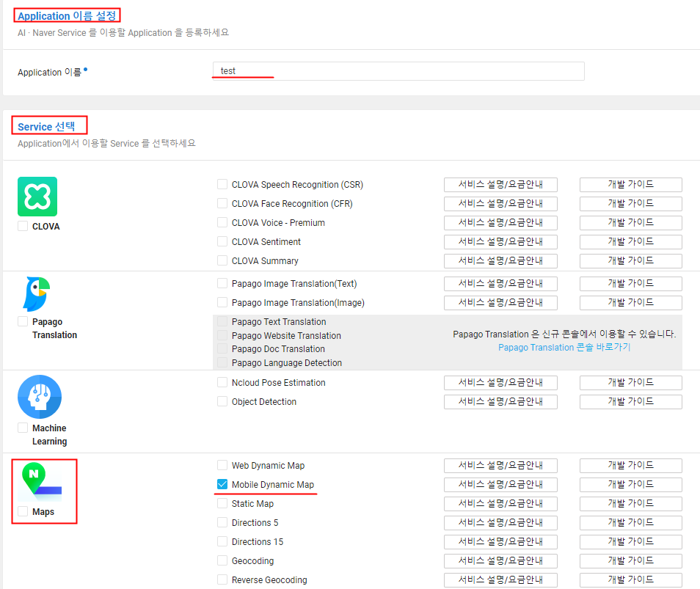
Task: Click the Papago parrot logo icon
Action: click(37, 295)
